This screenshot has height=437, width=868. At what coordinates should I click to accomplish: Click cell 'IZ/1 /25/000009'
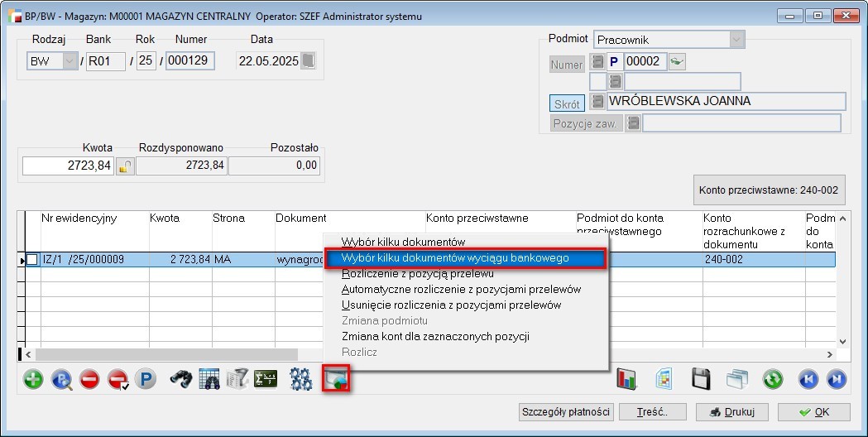[x=94, y=259]
